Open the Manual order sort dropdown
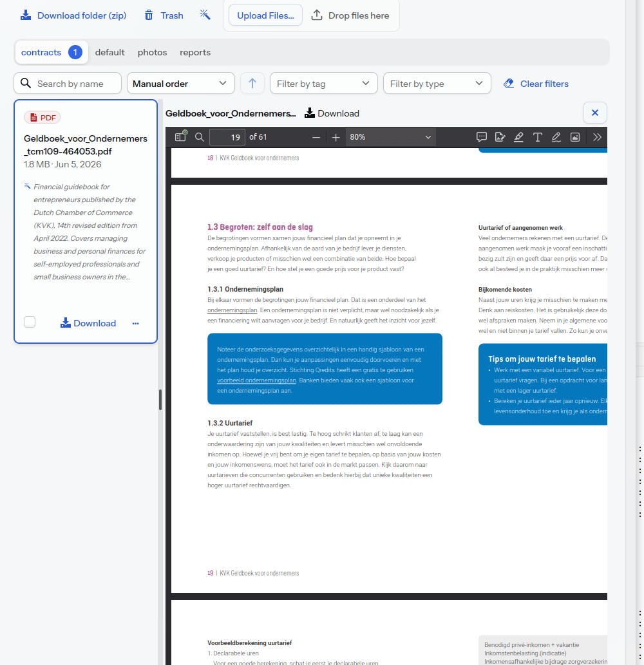 (x=181, y=84)
